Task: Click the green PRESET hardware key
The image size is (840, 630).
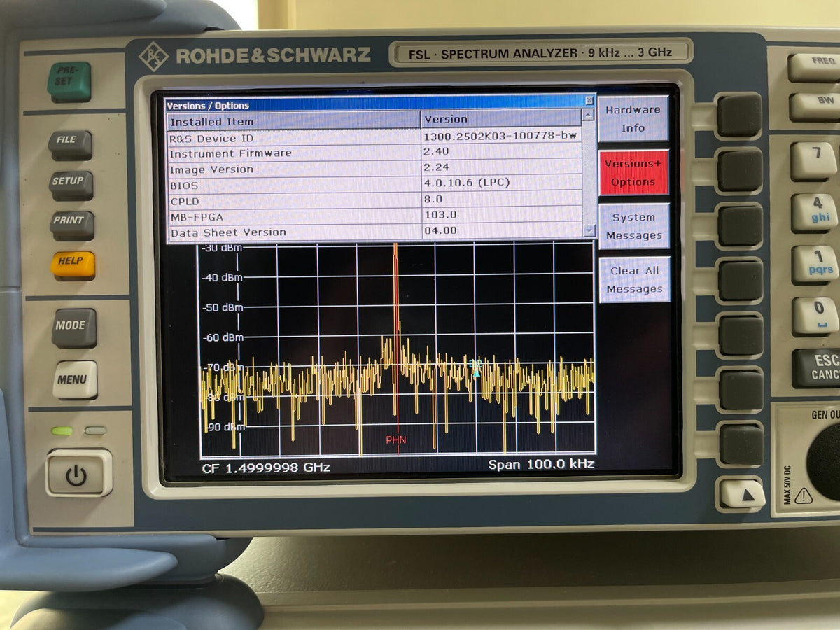Action: click(69, 81)
